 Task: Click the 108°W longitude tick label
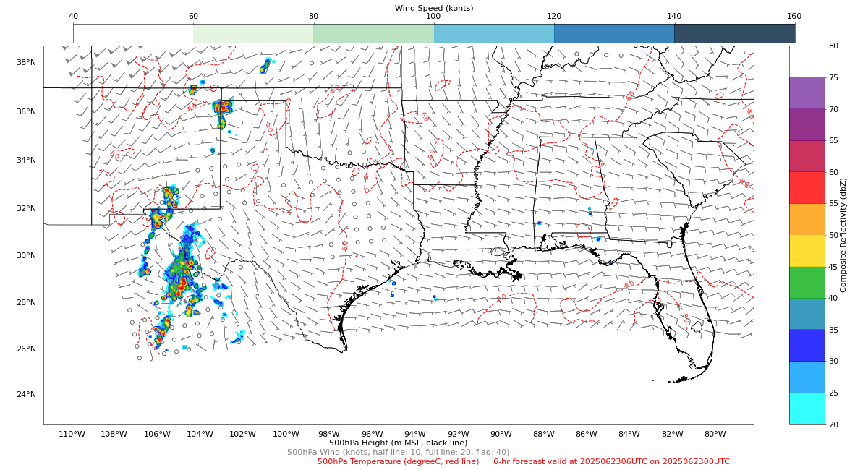click(x=114, y=434)
